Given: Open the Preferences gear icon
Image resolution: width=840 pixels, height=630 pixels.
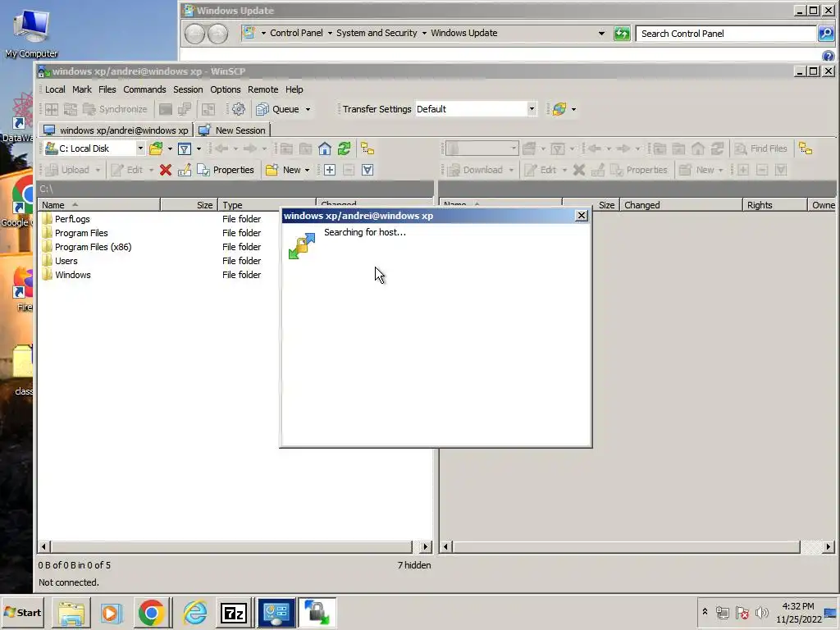Looking at the screenshot, I should click(239, 109).
